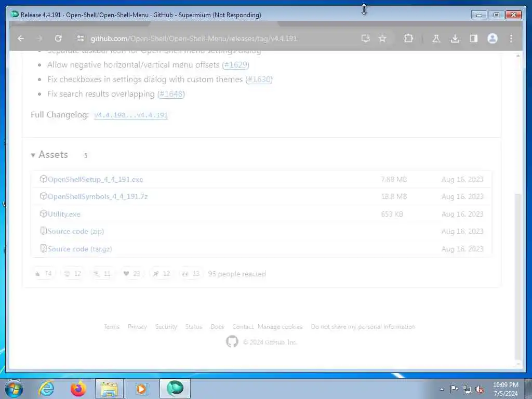The height and width of the screenshot is (399, 532).
Task: Open site information icon in address bar
Action: 81,38
